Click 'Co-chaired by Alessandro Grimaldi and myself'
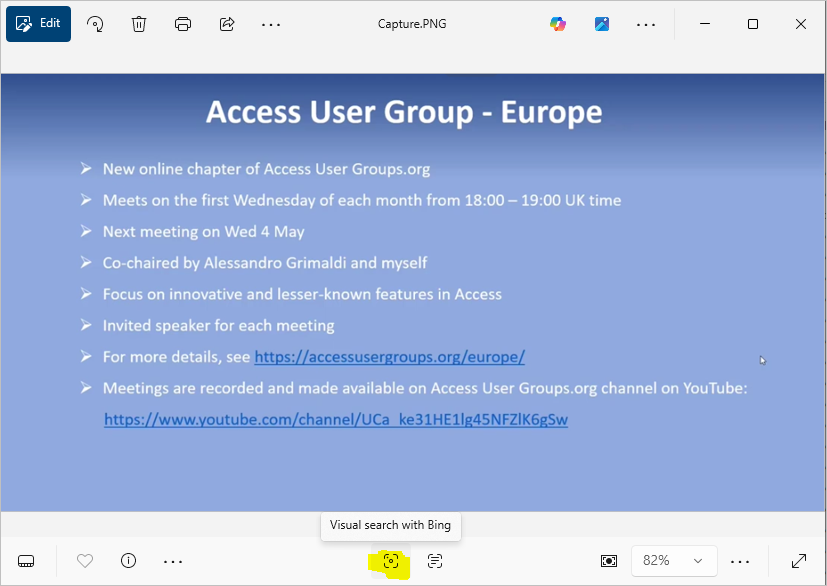 (x=265, y=263)
